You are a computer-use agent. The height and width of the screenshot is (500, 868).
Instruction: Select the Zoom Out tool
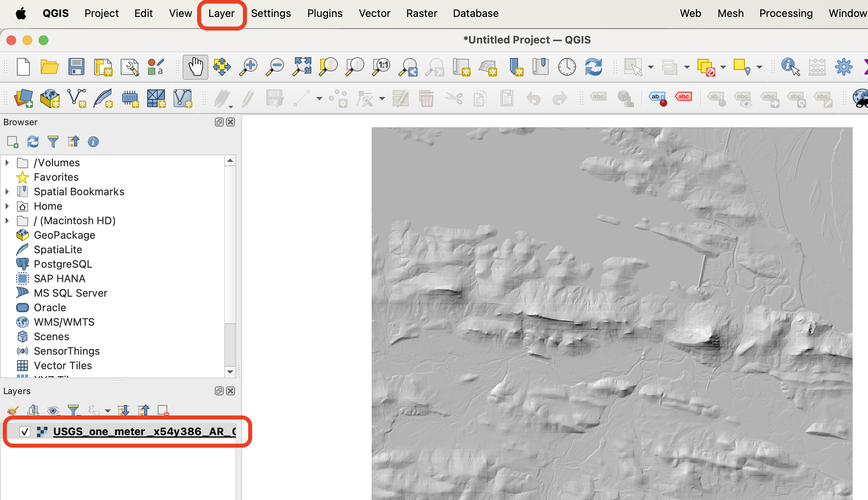(x=275, y=67)
